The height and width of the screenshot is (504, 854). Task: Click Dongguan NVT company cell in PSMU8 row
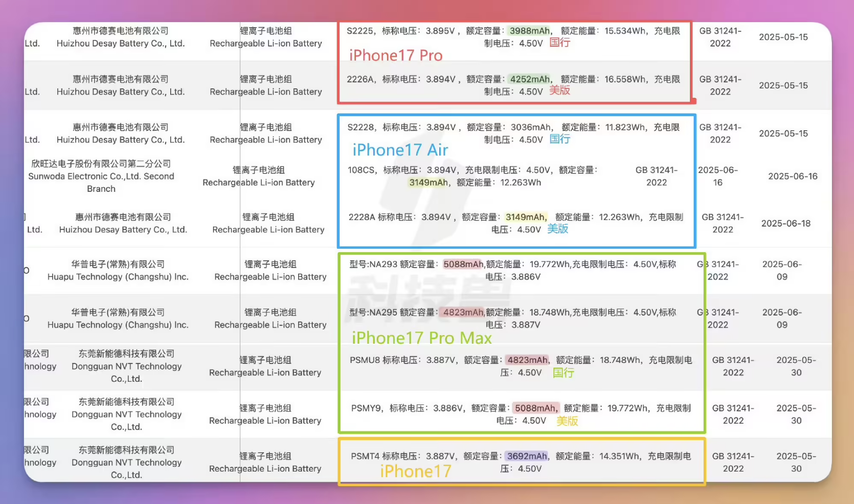pyautogui.click(x=127, y=366)
